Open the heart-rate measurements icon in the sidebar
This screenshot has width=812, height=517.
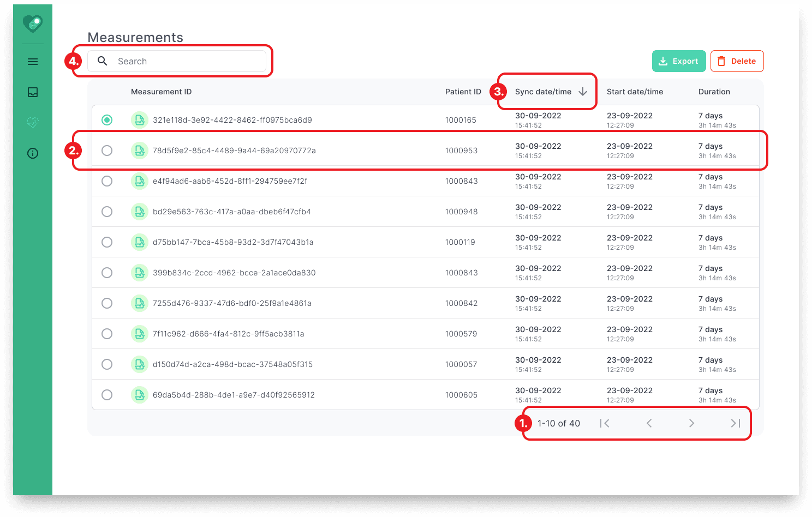pos(33,123)
